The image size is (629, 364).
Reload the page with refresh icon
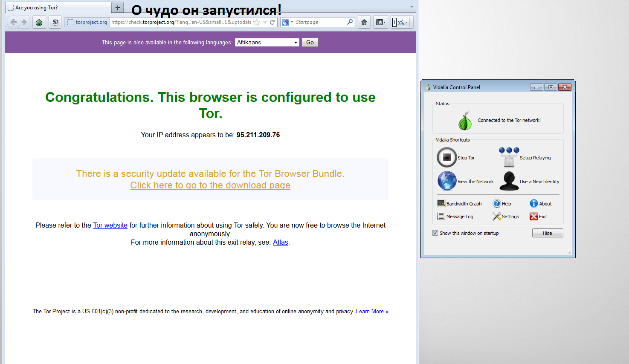(x=272, y=22)
